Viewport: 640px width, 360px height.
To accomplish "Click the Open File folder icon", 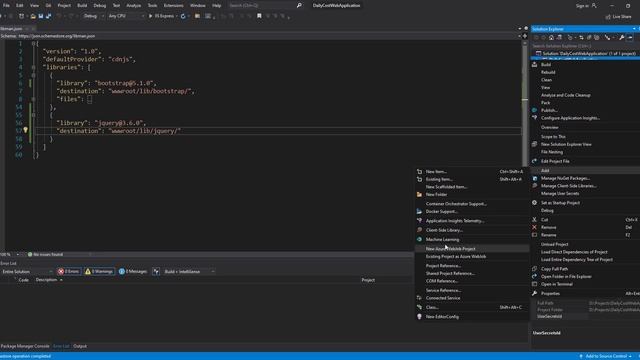I will pos(33,16).
